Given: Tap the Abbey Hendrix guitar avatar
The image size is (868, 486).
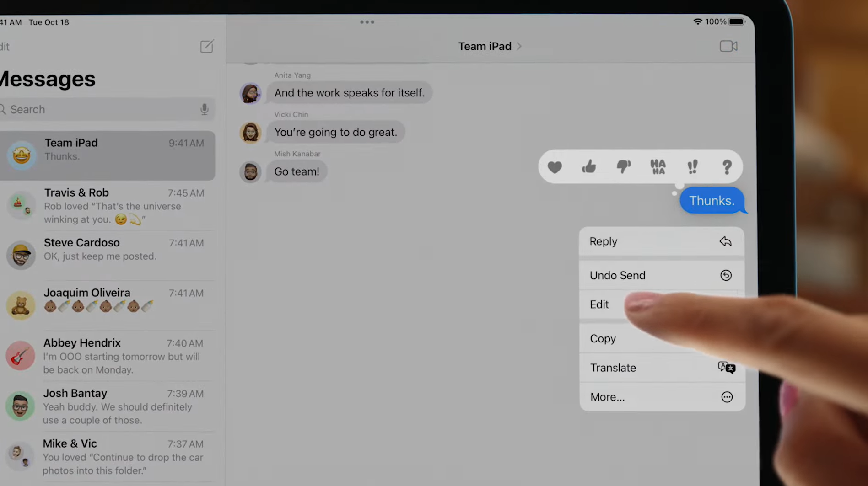Looking at the screenshot, I should 20,356.
